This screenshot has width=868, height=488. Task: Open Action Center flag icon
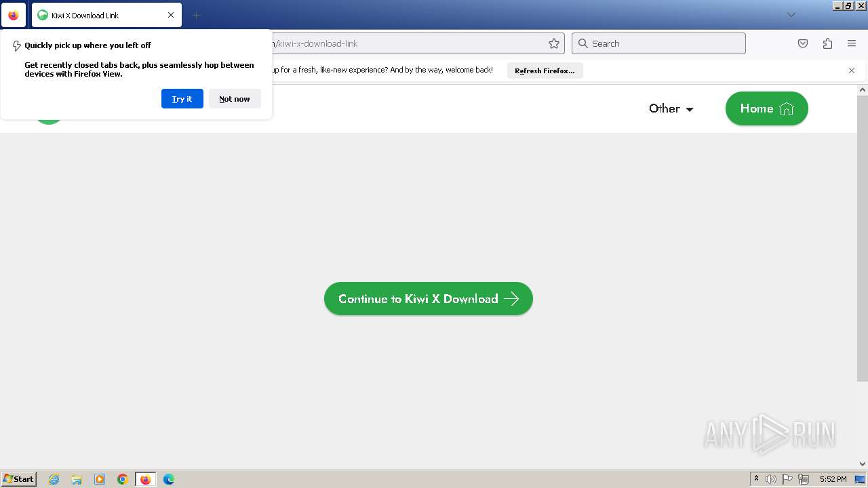[x=787, y=479]
